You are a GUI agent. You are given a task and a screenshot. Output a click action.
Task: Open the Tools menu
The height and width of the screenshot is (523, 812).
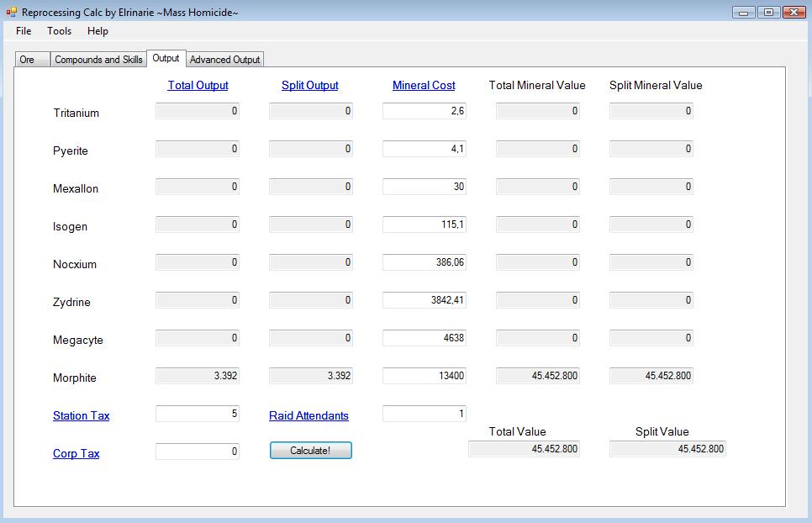pyautogui.click(x=59, y=31)
